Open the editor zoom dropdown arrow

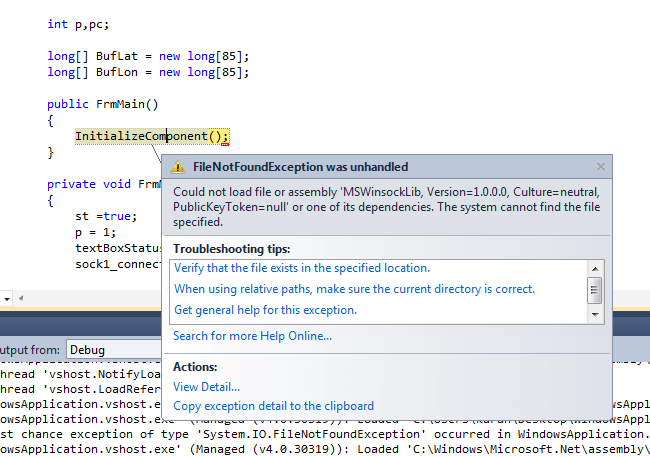pos(7,299)
